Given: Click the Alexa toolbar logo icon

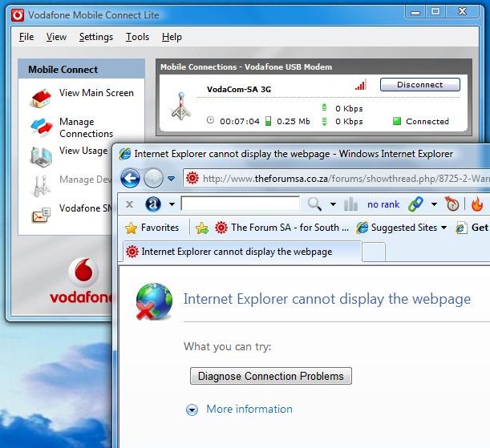Looking at the screenshot, I should [x=153, y=204].
